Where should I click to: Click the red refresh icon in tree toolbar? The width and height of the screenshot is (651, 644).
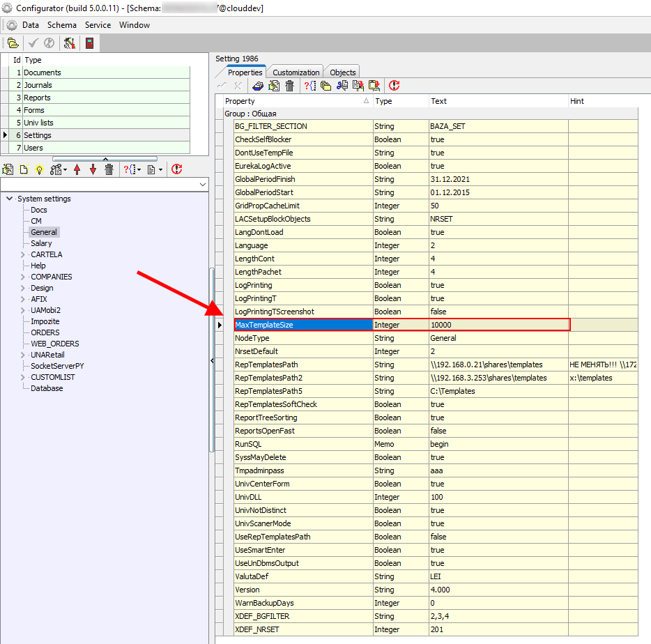(177, 169)
